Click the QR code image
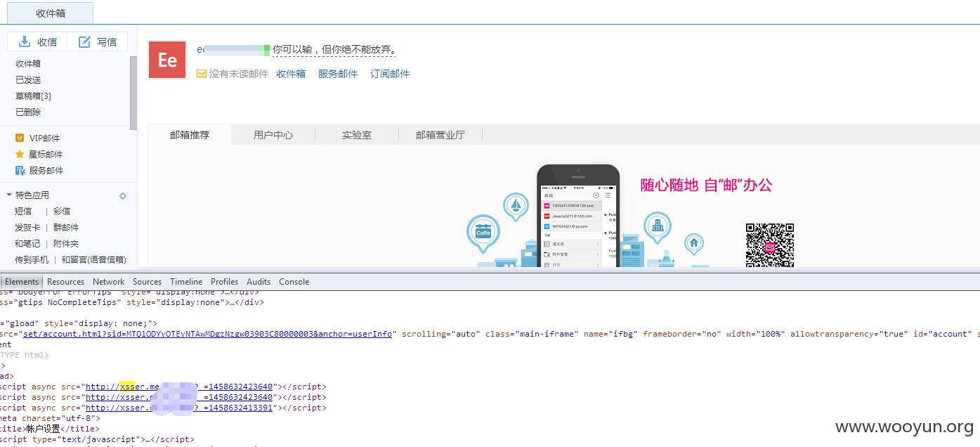This screenshot has width=980, height=447. pos(769,245)
